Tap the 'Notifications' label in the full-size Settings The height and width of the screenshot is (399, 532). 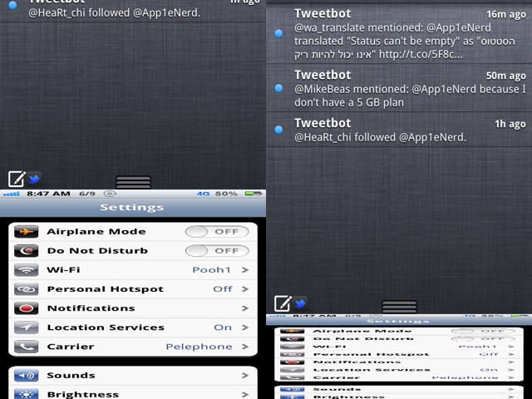point(91,308)
